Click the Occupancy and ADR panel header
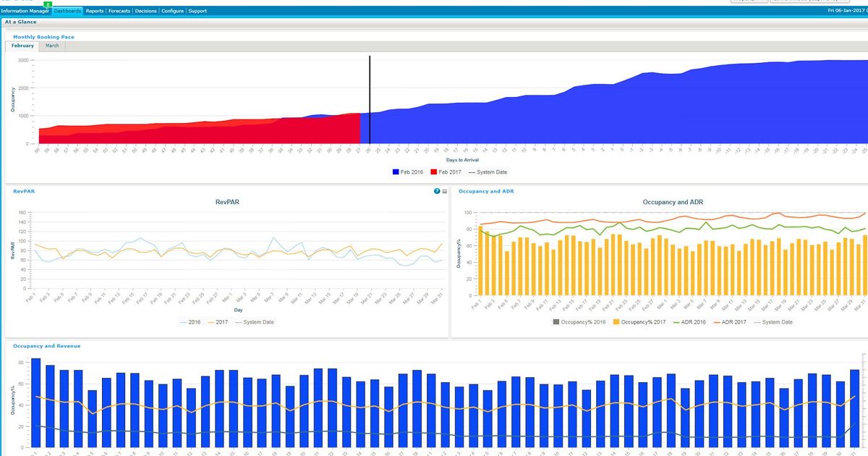Image resolution: width=868 pixels, height=456 pixels. 486,191
